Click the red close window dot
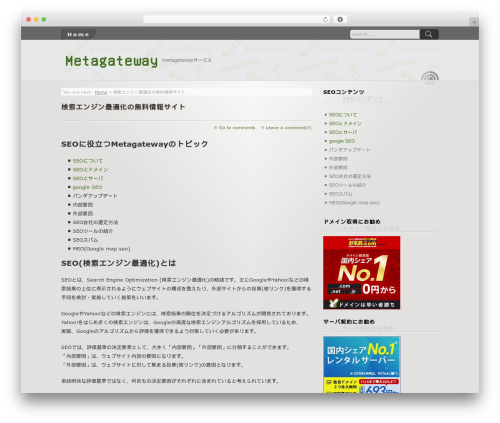The height and width of the screenshot is (423, 500). coord(29,19)
